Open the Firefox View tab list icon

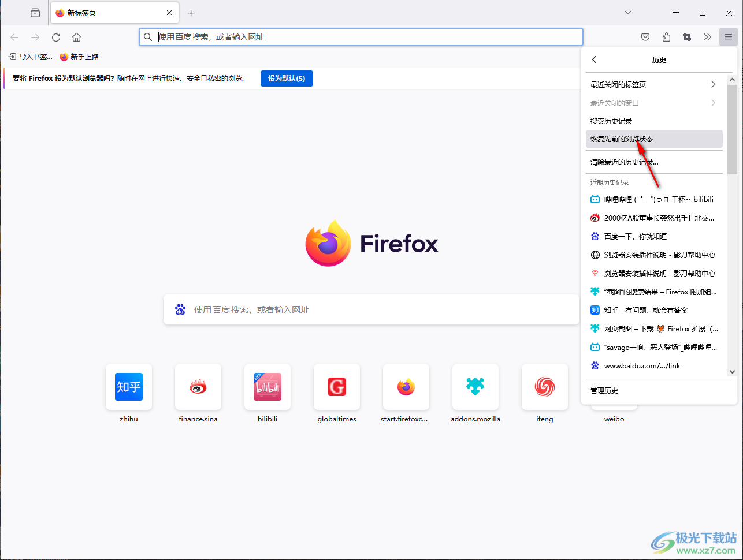[x=35, y=13]
